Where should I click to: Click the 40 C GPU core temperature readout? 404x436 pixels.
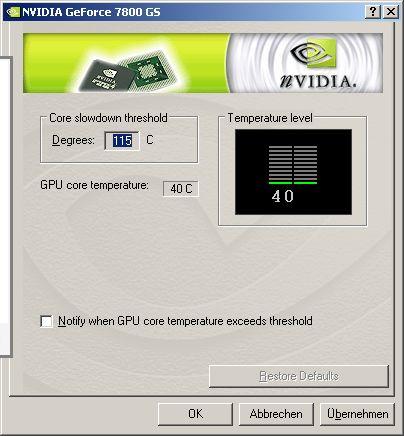pos(181,189)
